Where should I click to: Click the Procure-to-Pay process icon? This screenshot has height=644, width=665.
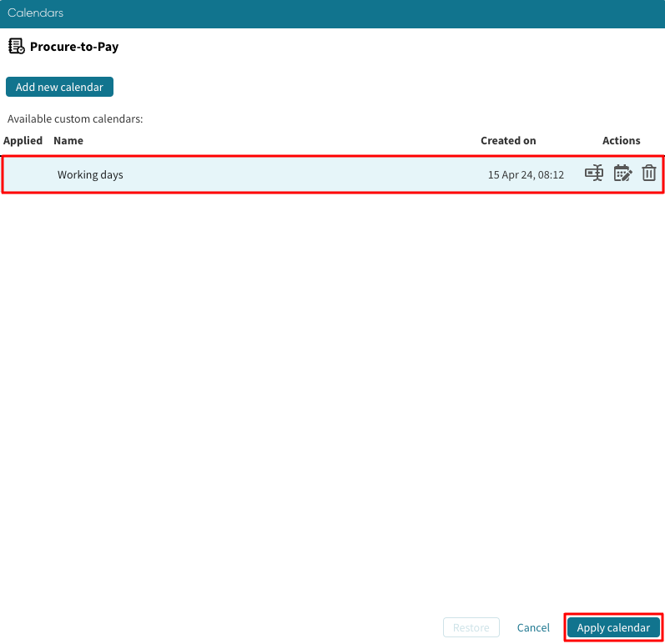click(16, 47)
